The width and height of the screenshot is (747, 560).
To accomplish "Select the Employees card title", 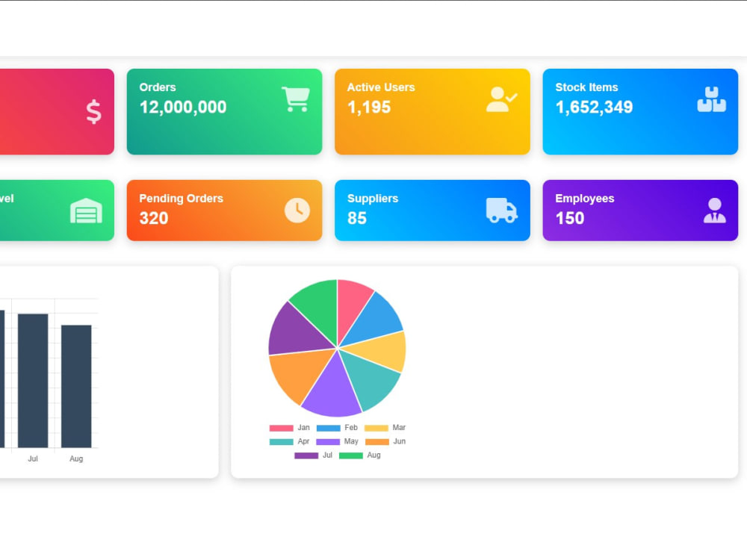I will click(x=585, y=198).
